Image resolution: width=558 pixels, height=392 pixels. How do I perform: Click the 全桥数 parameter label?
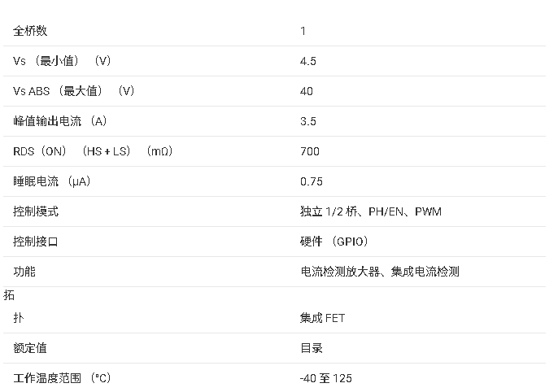point(31,31)
